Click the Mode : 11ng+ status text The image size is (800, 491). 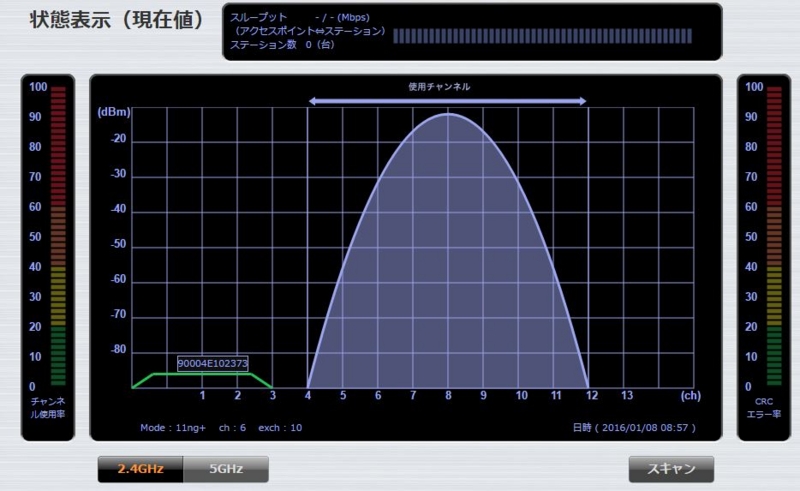[x=173, y=428]
